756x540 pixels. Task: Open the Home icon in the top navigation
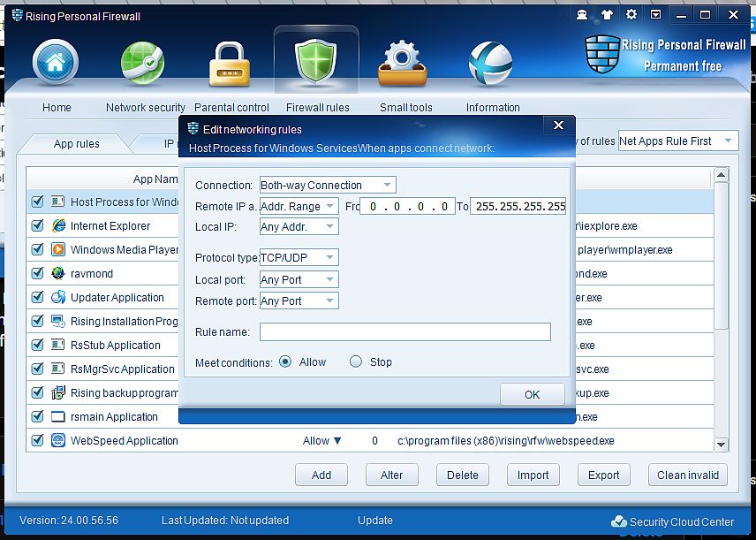(x=56, y=63)
